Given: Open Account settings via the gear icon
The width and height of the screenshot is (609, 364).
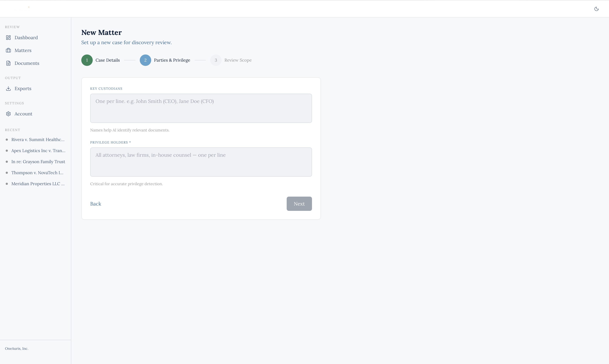Looking at the screenshot, I should (8, 114).
